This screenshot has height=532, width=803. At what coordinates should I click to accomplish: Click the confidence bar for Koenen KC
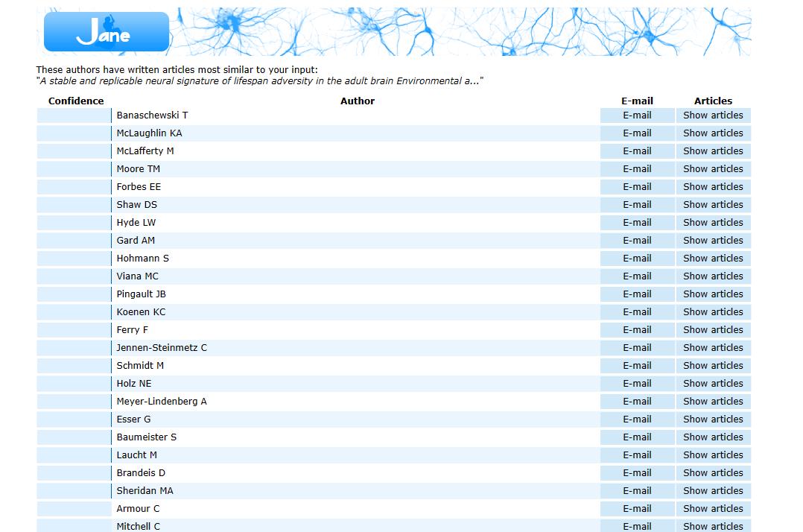[x=74, y=312]
